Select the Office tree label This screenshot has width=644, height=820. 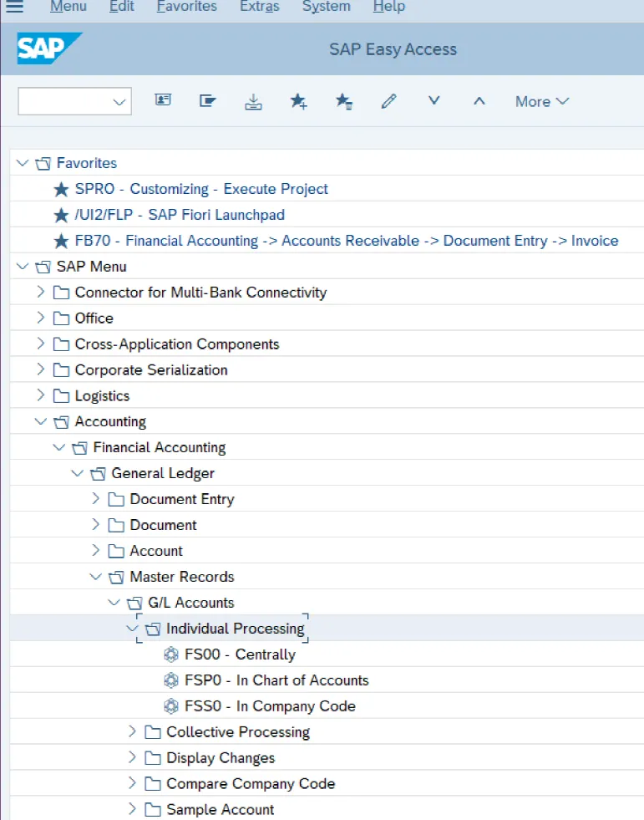point(94,318)
